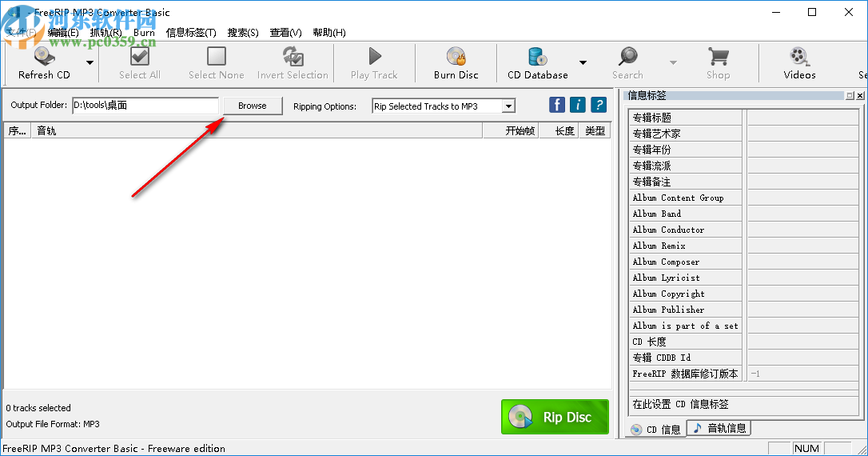The height and width of the screenshot is (456, 868).
Task: Open the Shop cart icon
Action: (718, 57)
